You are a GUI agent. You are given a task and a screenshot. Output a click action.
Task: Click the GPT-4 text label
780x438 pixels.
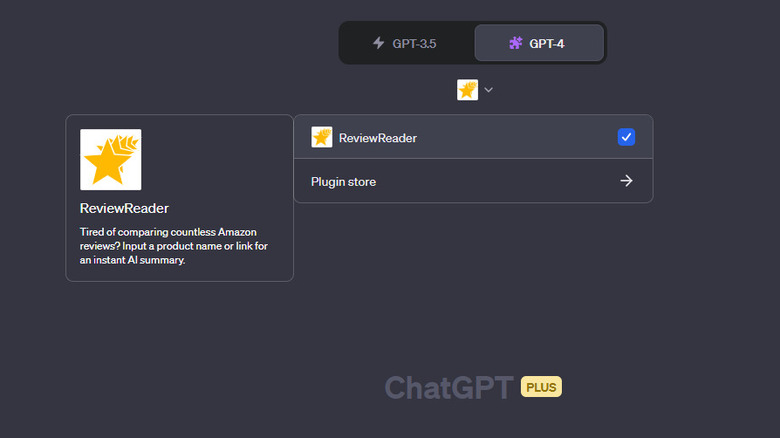547,43
